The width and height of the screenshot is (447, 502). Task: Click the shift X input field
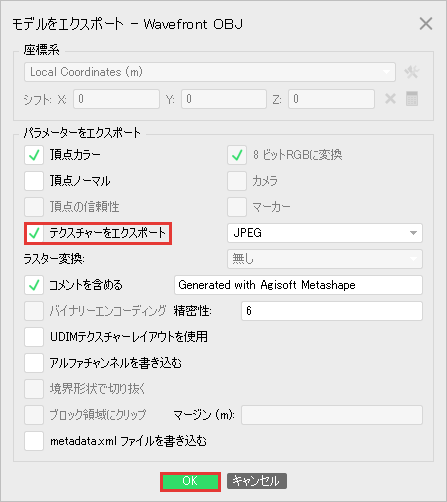[x=116, y=99]
